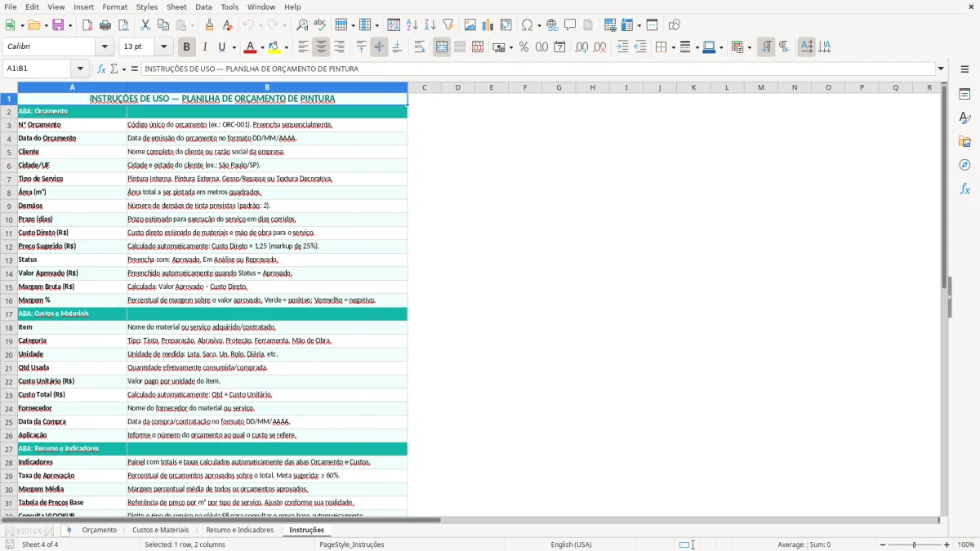This screenshot has height=551, width=980.
Task: Click the Save document icon
Action: click(58, 25)
